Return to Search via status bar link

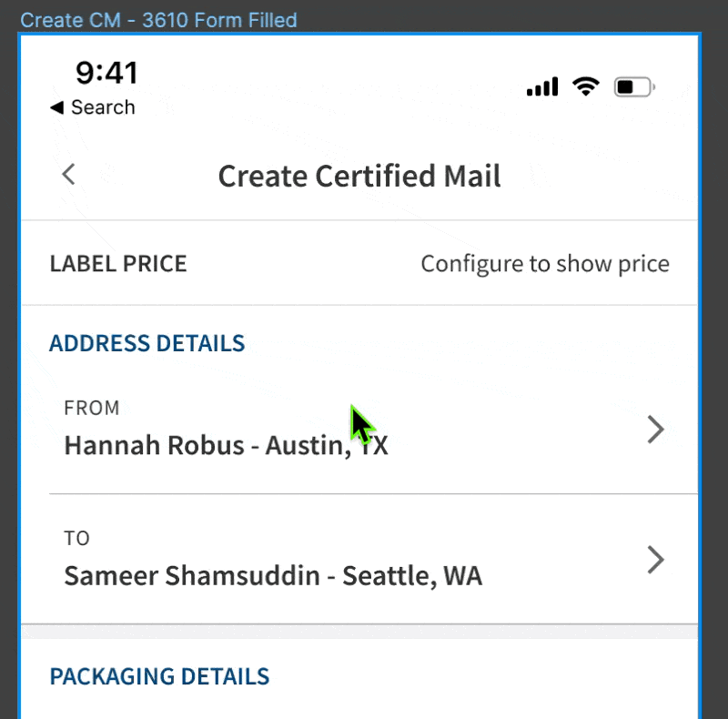tap(102, 107)
